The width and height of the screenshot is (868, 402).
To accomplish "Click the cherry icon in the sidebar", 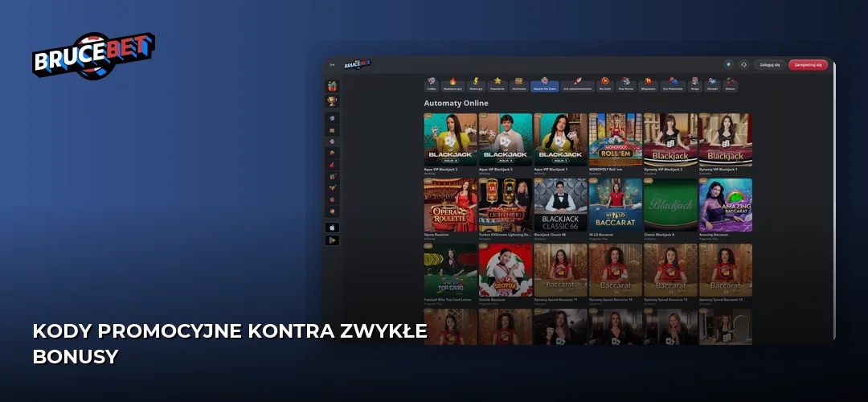I will pos(332,165).
